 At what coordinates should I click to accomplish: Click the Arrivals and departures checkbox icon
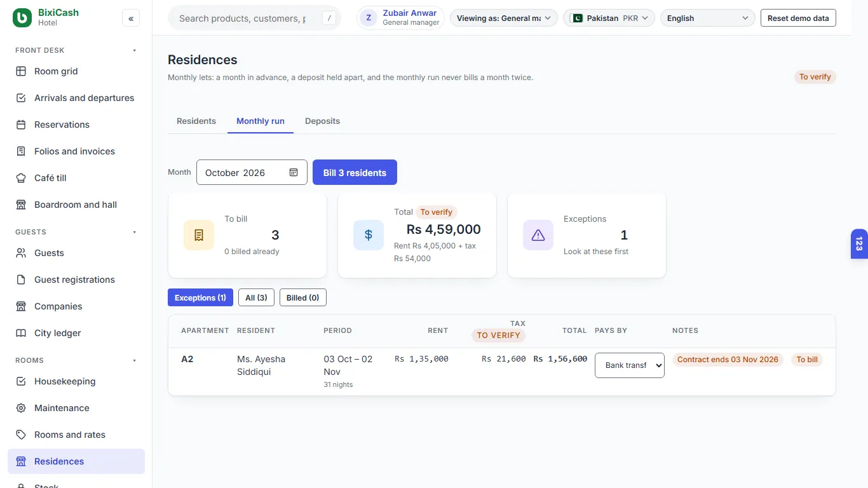pyautogui.click(x=21, y=98)
